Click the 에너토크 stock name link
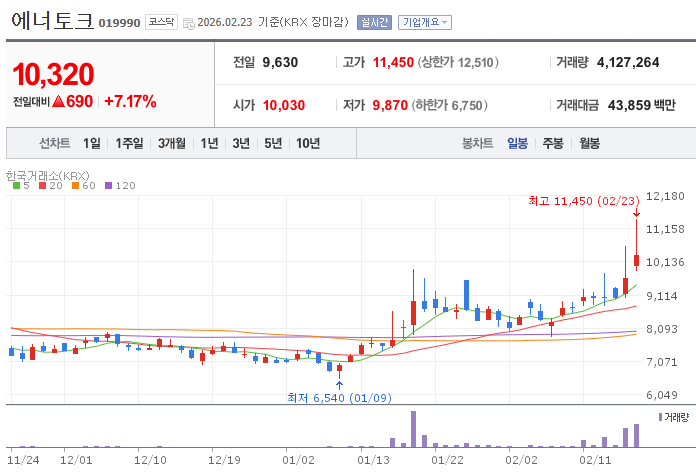696x475 pixels. pos(52,21)
